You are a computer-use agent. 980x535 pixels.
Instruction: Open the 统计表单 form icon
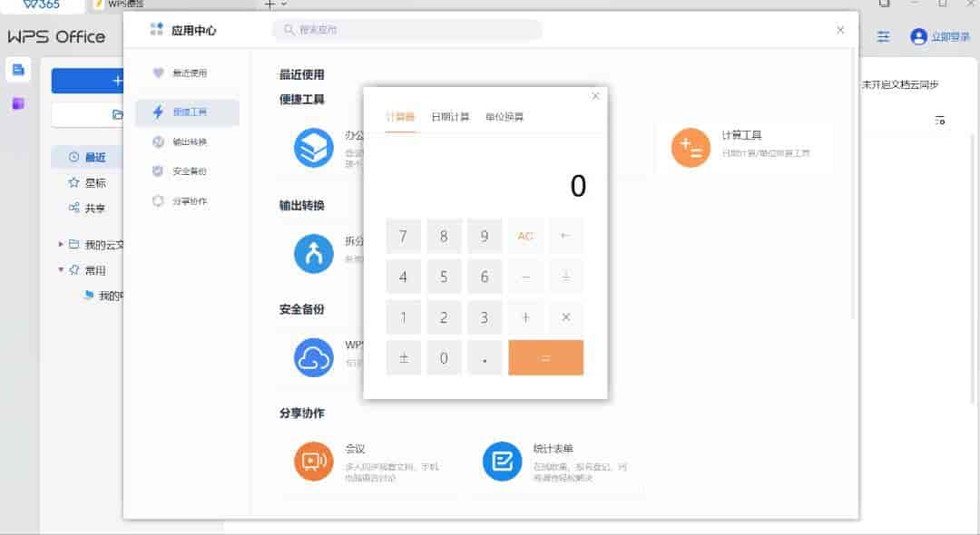502,461
